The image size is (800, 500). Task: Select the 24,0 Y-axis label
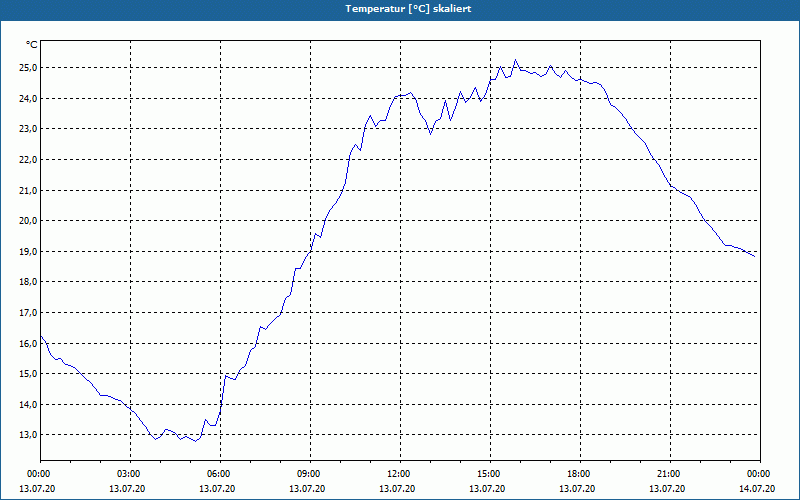click(28, 98)
